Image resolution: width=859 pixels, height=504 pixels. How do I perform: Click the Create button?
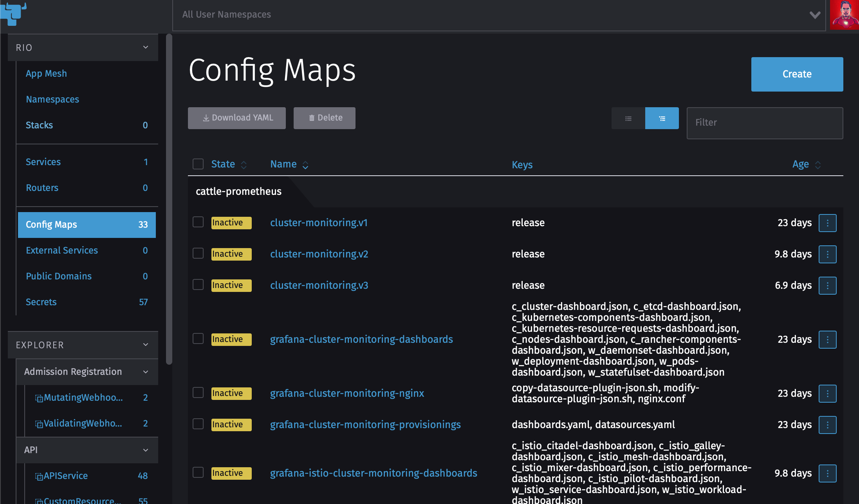797,74
